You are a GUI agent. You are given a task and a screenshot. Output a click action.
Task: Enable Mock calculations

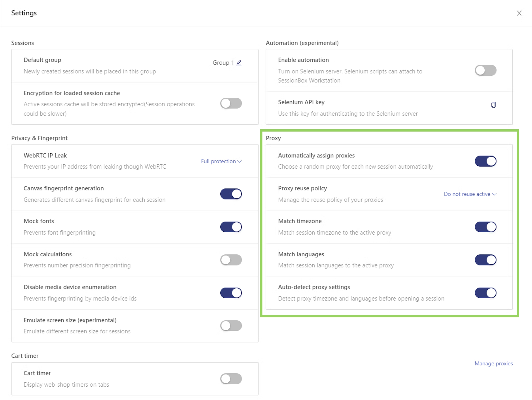[231, 260]
